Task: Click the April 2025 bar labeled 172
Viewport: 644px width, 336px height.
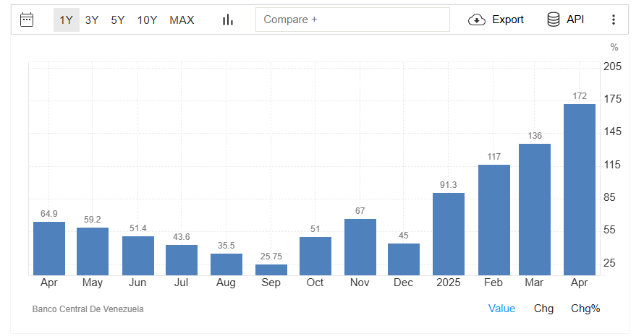Action: click(x=579, y=189)
